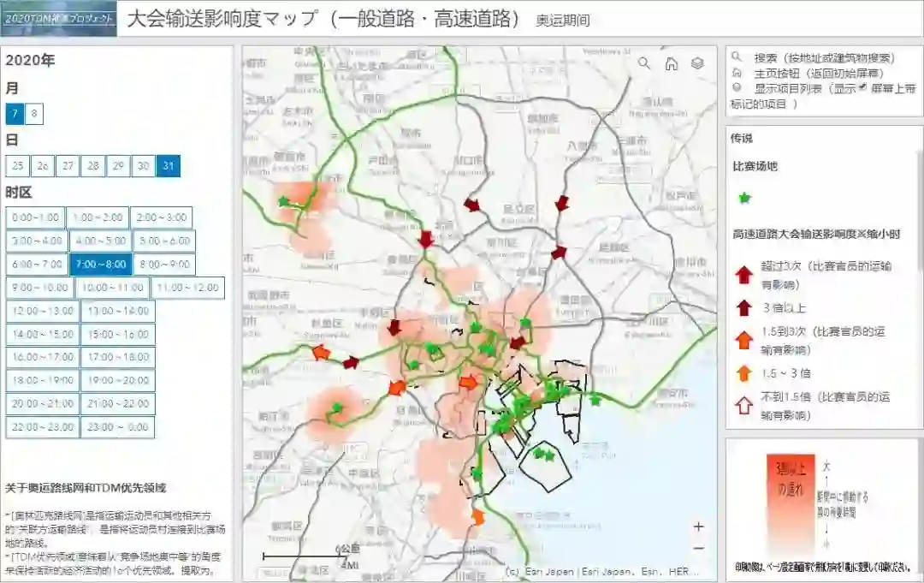Choose the 1:00~2:00 time slot
This screenshot has width=924, height=583.
point(98,217)
